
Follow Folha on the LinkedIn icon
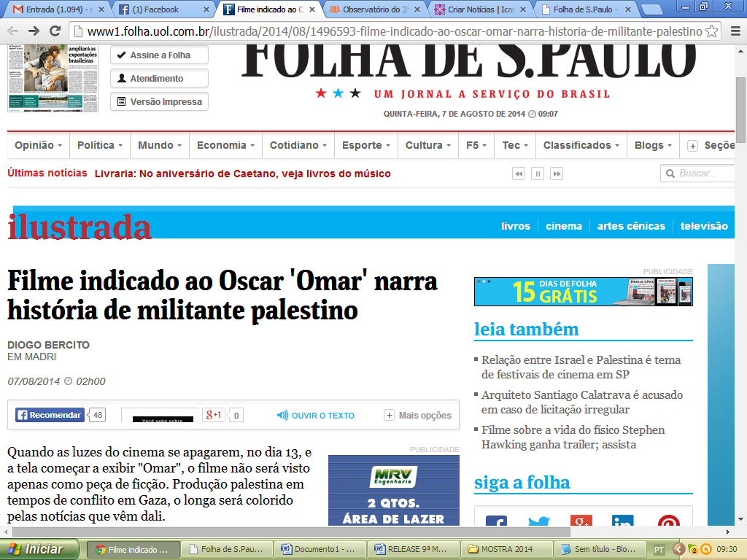(623, 521)
